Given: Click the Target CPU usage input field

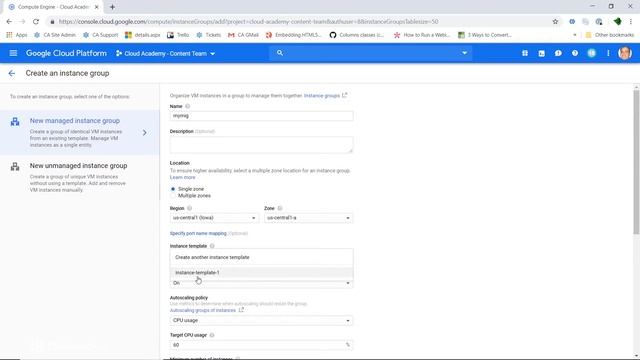Looking at the screenshot, I should [261, 345].
